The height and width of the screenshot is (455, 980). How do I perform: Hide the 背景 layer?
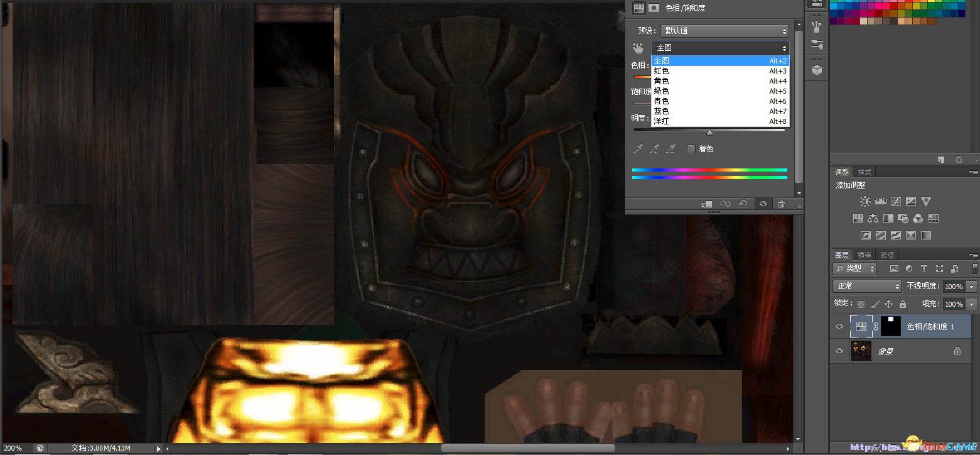pos(839,351)
